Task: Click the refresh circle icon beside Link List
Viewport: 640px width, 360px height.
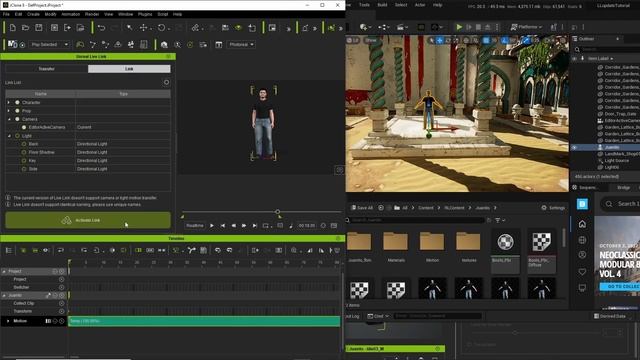Action: pos(166,82)
